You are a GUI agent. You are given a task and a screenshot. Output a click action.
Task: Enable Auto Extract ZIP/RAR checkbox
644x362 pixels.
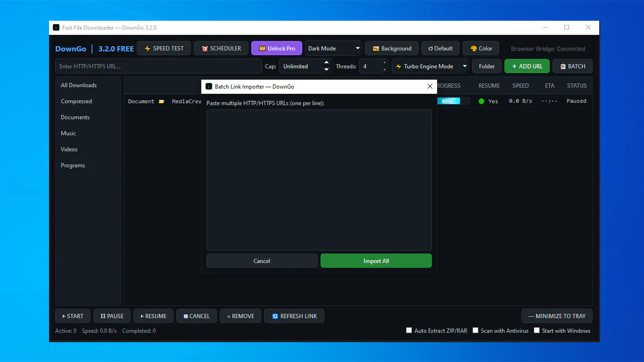pos(409,330)
